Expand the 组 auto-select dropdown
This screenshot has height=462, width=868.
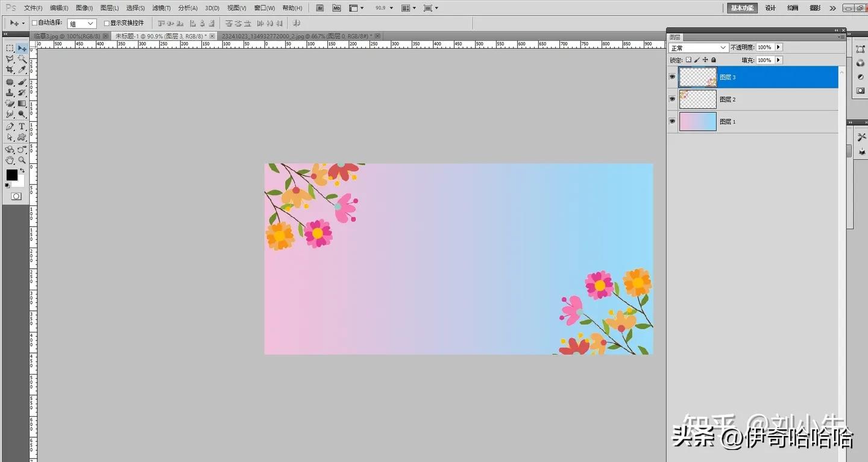[x=81, y=23]
